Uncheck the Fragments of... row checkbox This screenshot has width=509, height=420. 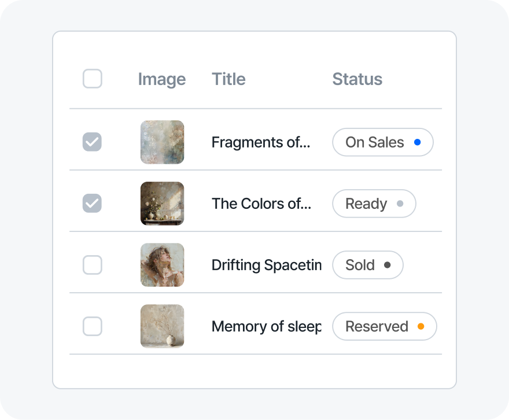pos(93,142)
